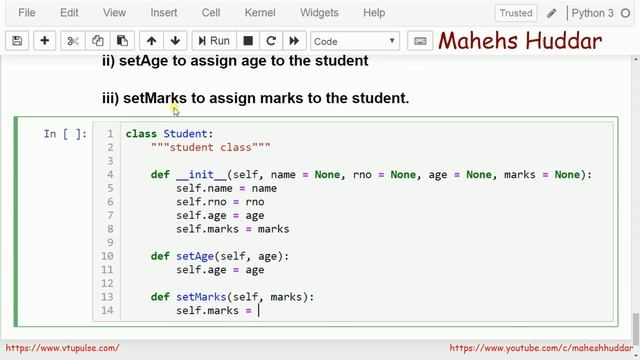Open the Edit menu
Viewport: 640px width, 360px height.
pyautogui.click(x=69, y=13)
